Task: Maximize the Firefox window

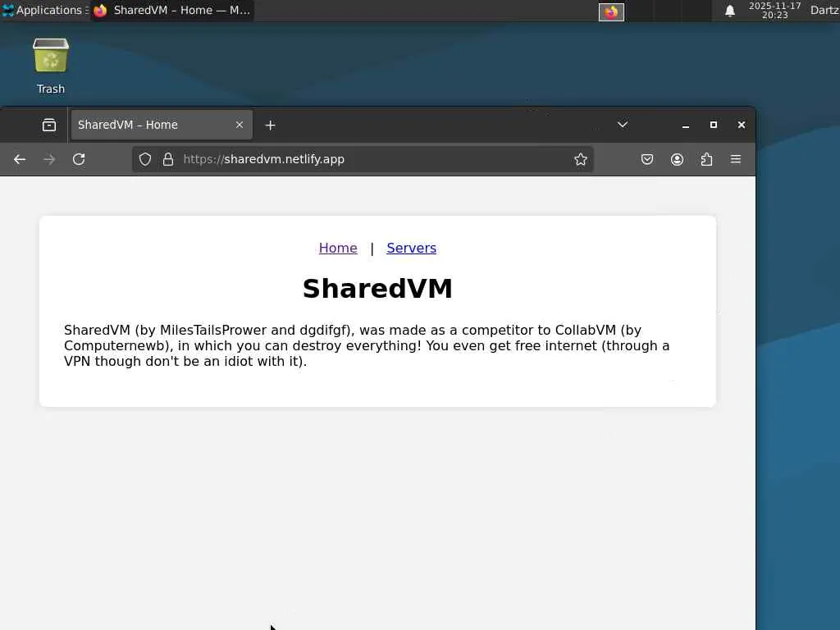Action: coord(714,125)
